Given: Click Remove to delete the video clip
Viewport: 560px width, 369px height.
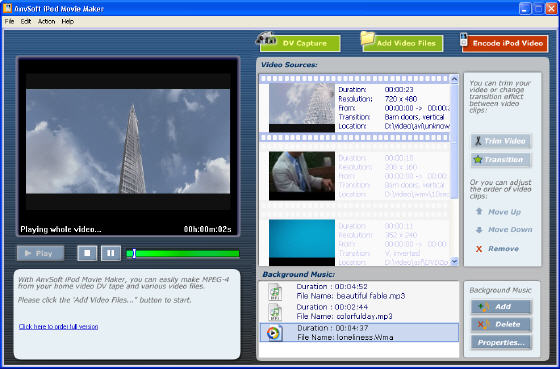Looking at the screenshot, I should [504, 249].
